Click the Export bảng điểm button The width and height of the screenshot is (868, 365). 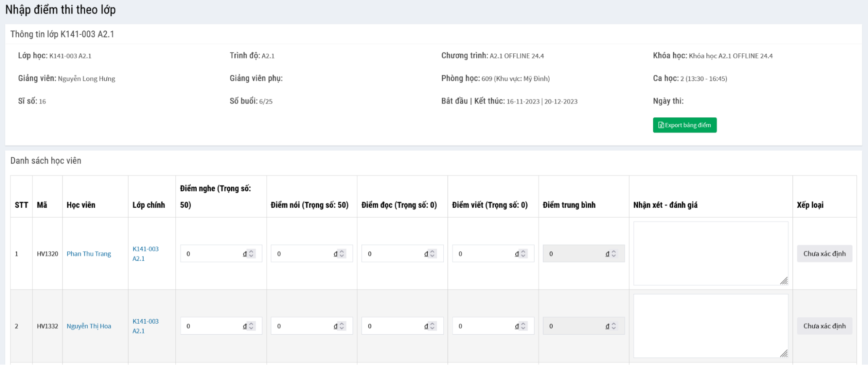click(684, 125)
